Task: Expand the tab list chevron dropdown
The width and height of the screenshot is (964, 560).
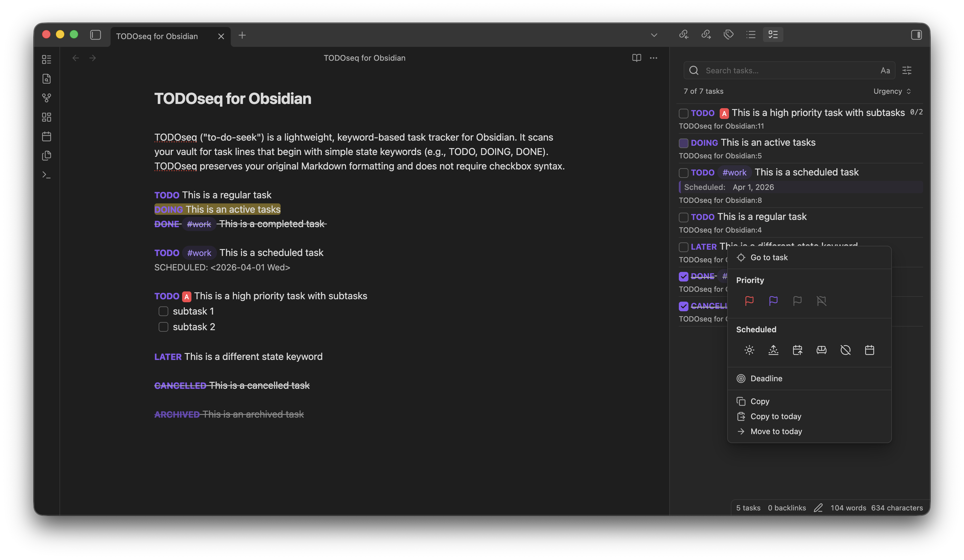Action: (x=654, y=35)
